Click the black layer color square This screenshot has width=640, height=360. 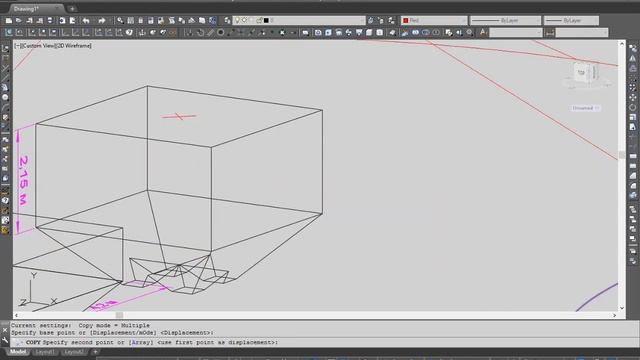(x=266, y=20)
